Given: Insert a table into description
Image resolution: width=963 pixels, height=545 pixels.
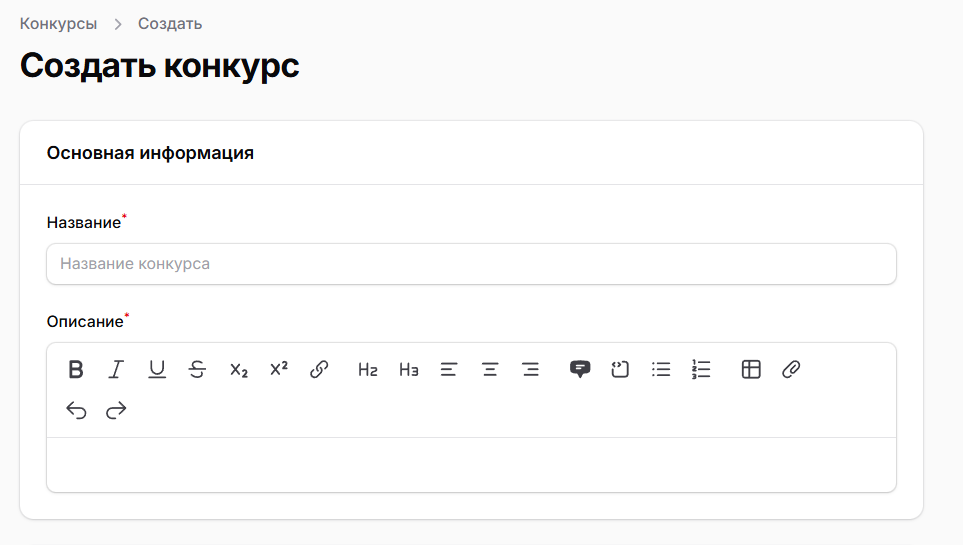Looking at the screenshot, I should click(751, 369).
